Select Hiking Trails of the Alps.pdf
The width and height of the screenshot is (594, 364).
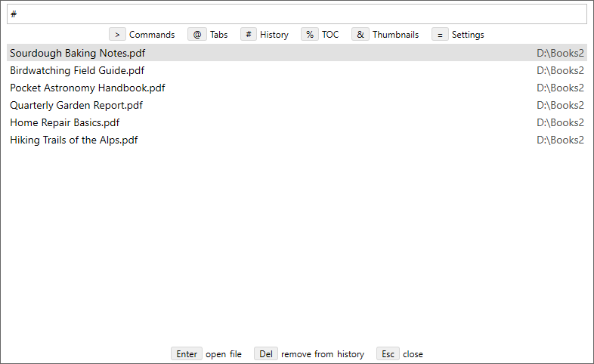click(297, 140)
